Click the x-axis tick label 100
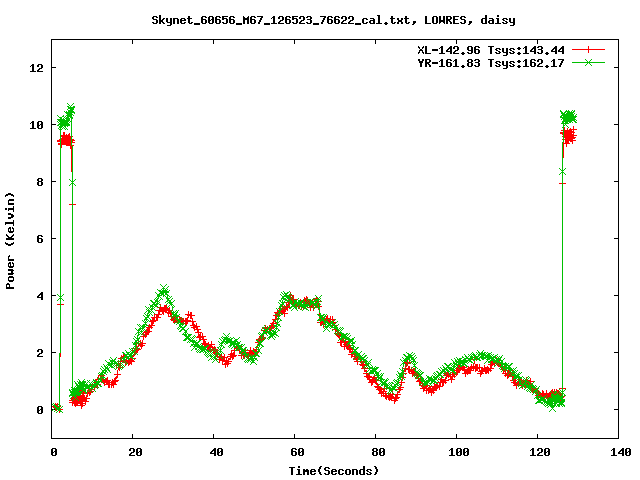 [x=458, y=452]
